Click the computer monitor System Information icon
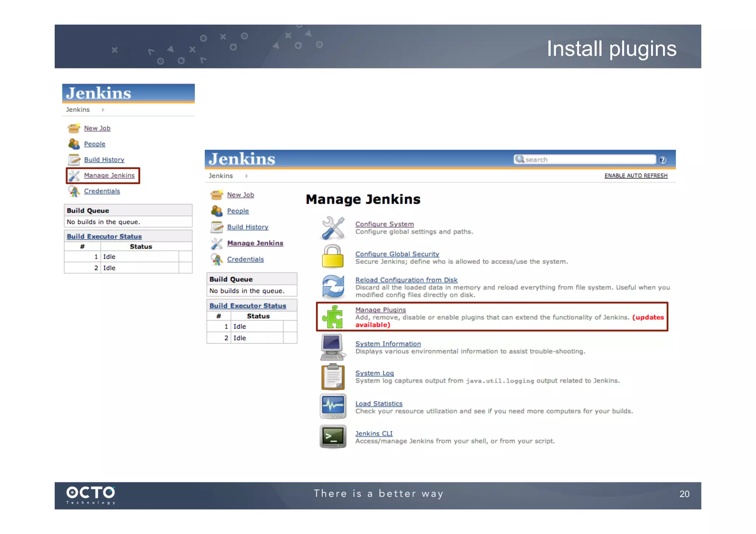The image size is (756, 534). pos(333,347)
